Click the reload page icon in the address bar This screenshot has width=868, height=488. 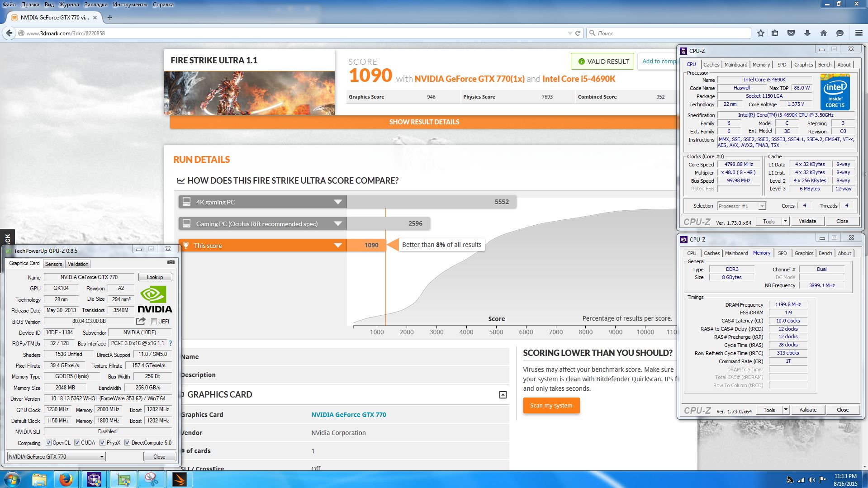[578, 33]
